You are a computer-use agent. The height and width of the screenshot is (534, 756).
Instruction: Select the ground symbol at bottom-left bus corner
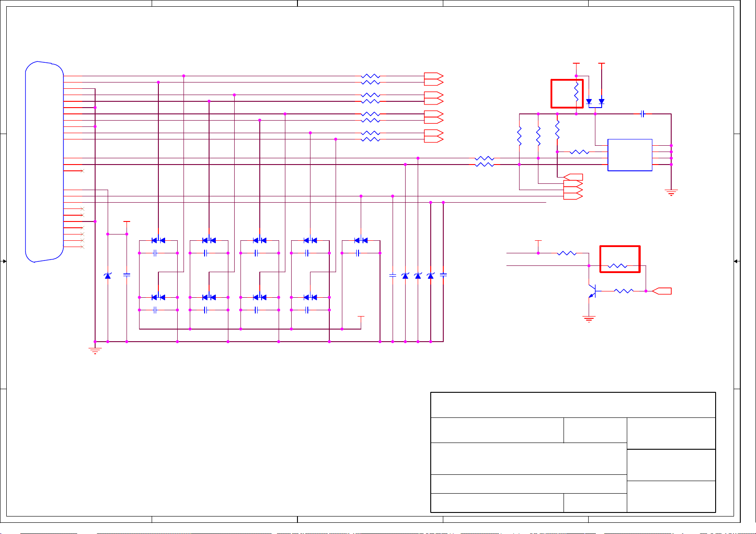click(95, 351)
